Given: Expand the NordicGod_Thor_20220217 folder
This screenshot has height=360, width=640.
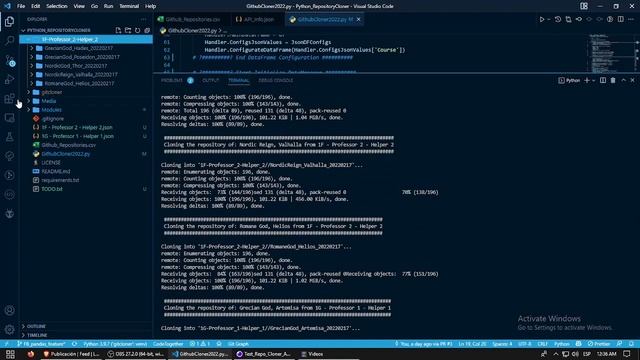Looking at the screenshot, I should [86, 66].
